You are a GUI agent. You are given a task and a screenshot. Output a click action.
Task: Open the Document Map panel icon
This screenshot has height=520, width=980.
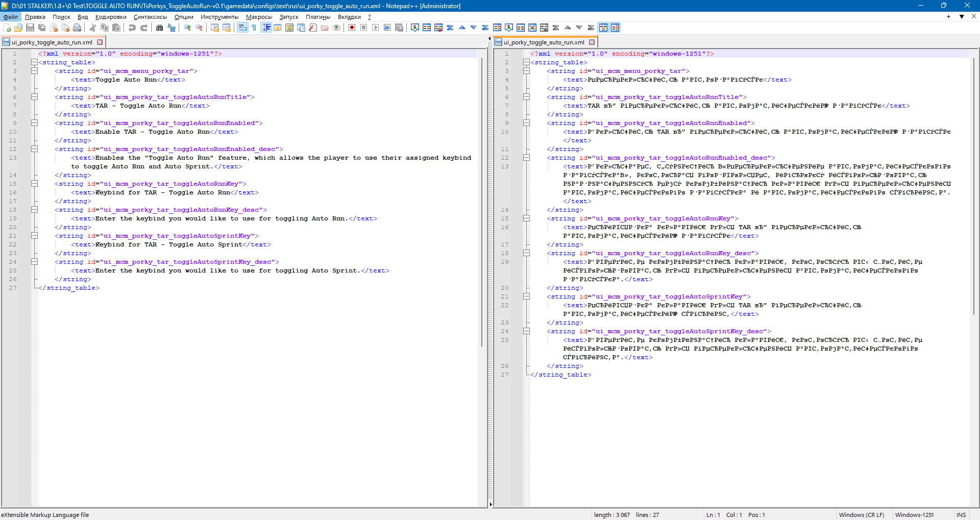click(x=289, y=28)
